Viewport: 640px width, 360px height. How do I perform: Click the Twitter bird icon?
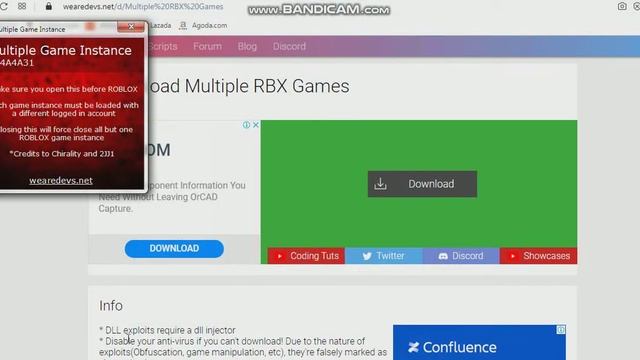coord(367,256)
